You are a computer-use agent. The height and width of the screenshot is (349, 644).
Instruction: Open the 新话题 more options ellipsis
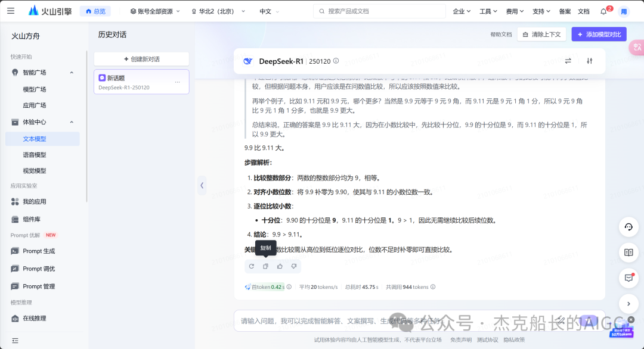pos(178,82)
